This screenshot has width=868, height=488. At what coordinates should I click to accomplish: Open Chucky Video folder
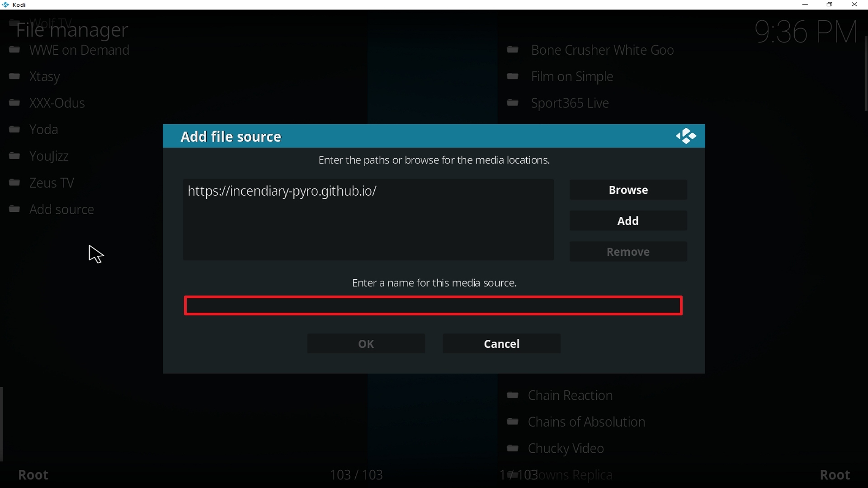(x=566, y=450)
